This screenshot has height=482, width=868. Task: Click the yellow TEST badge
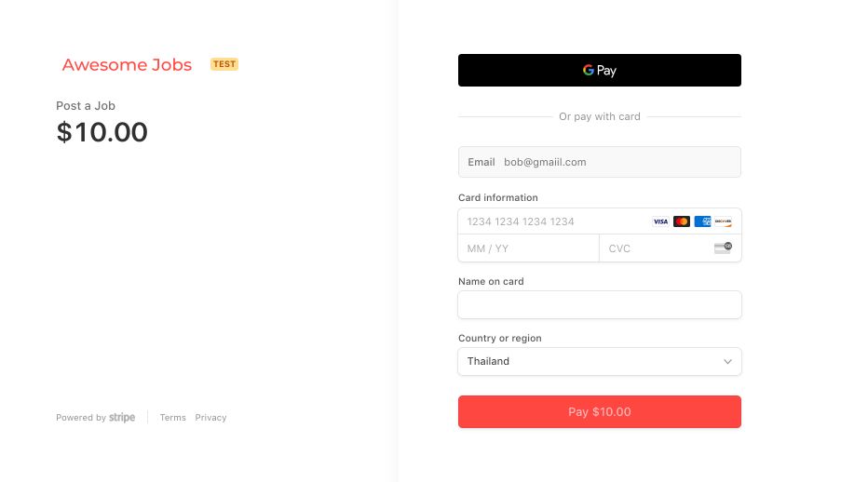[x=224, y=64]
